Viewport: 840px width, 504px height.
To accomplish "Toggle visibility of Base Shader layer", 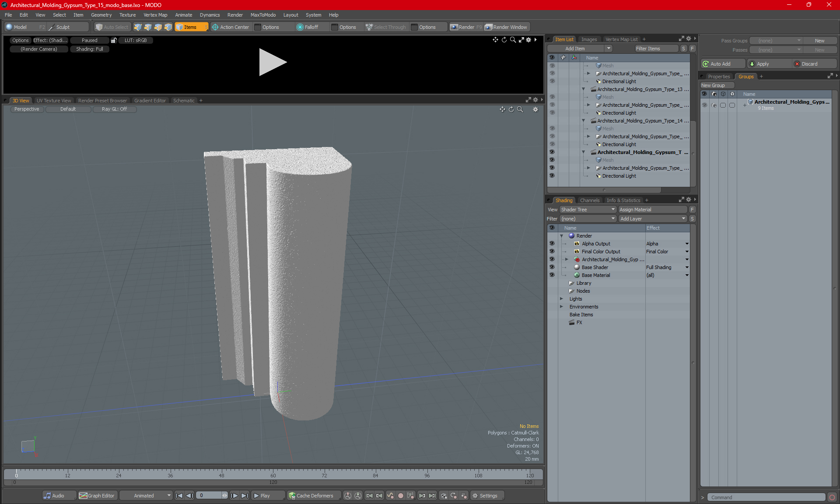I will (x=552, y=267).
